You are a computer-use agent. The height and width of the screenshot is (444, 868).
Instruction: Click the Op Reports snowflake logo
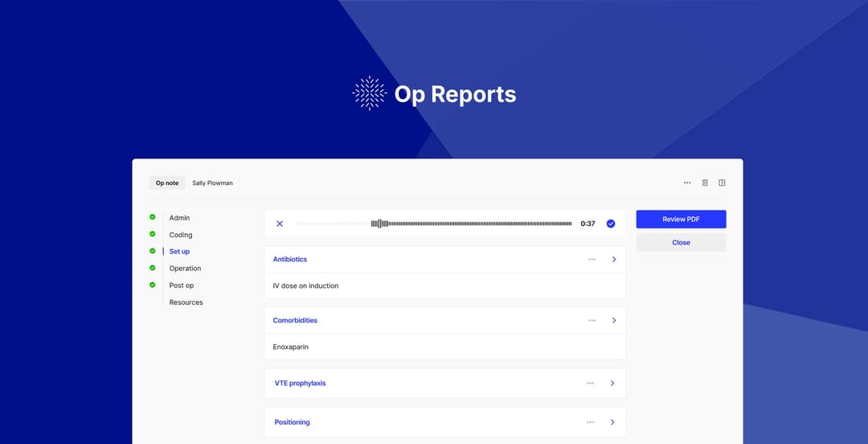(x=369, y=93)
